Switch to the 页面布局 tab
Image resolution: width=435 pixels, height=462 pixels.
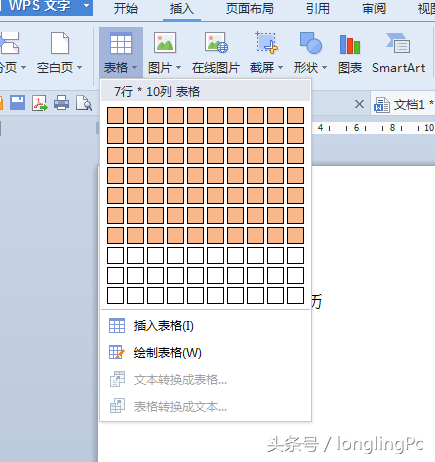[x=250, y=9]
